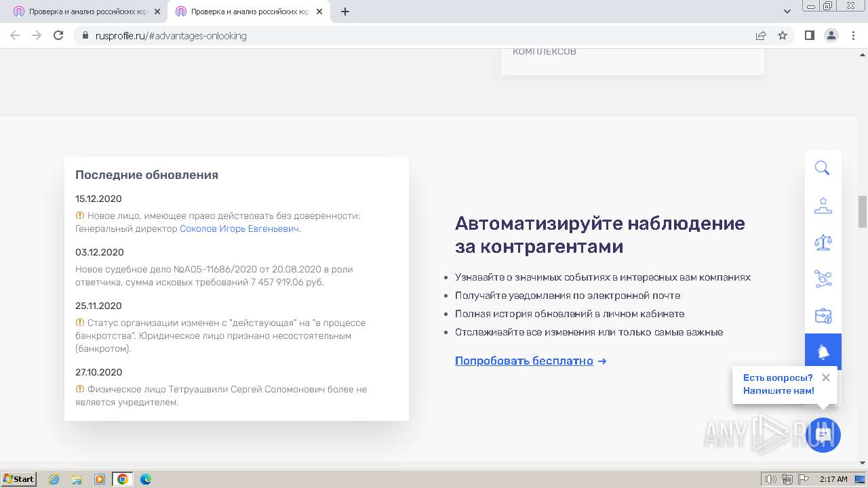The height and width of the screenshot is (488, 868).
Task: Close the second browser tab
Action: pyautogui.click(x=319, y=12)
